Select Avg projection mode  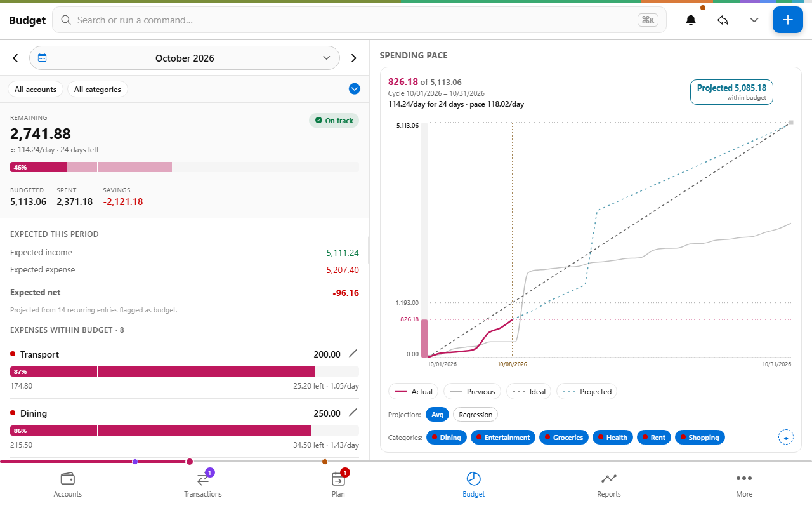coord(437,415)
